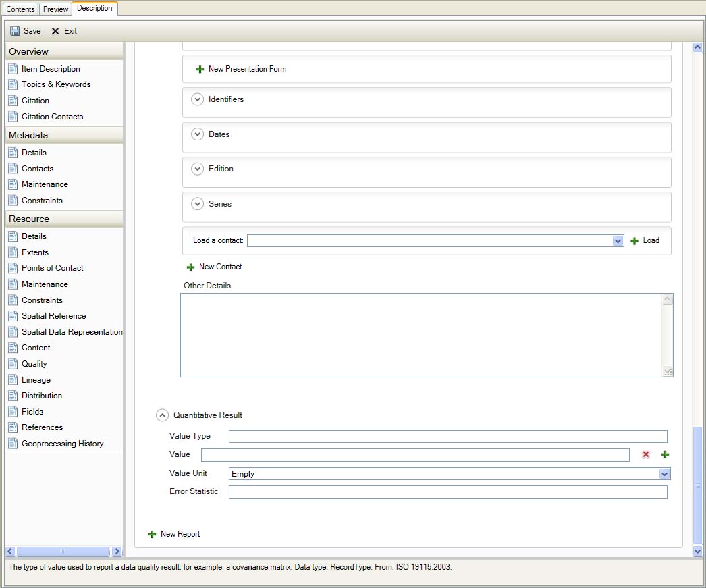Click the Other Details text area
Image resolution: width=706 pixels, height=588 pixels.
[422, 335]
